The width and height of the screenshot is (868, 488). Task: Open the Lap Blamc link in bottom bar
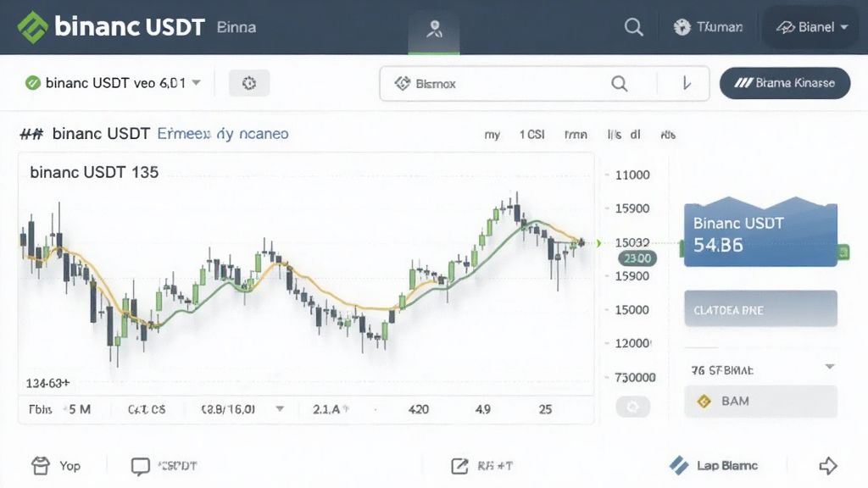(x=726, y=466)
